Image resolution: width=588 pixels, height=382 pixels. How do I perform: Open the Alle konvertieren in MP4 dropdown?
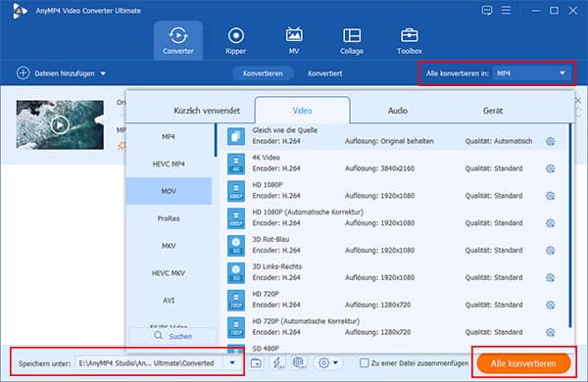click(x=531, y=73)
